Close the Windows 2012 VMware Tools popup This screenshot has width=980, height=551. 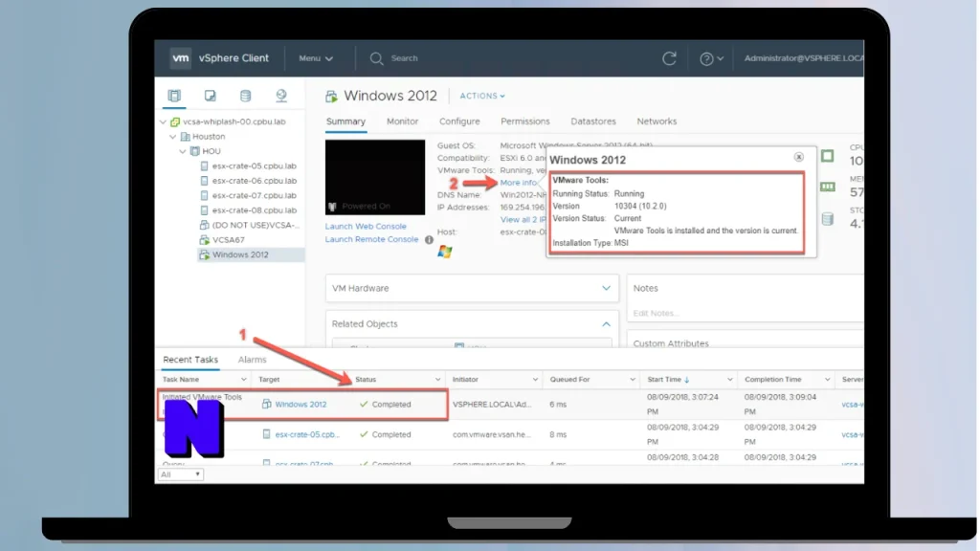[799, 157]
